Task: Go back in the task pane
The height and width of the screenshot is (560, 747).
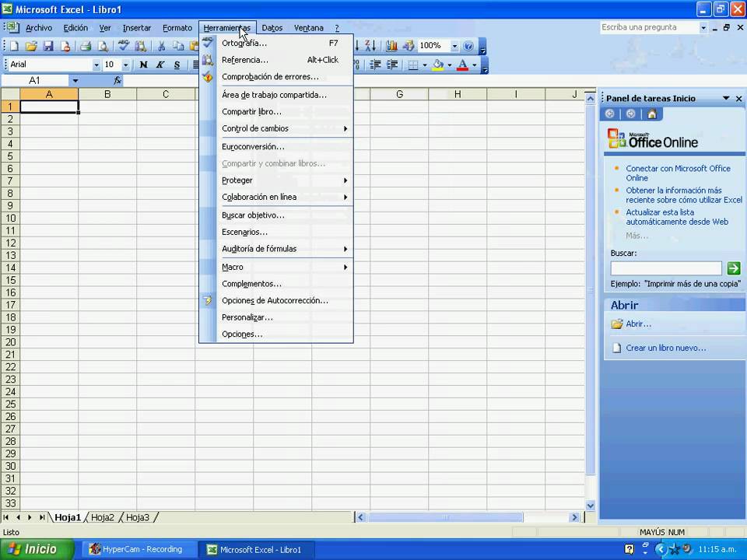Action: click(x=609, y=114)
